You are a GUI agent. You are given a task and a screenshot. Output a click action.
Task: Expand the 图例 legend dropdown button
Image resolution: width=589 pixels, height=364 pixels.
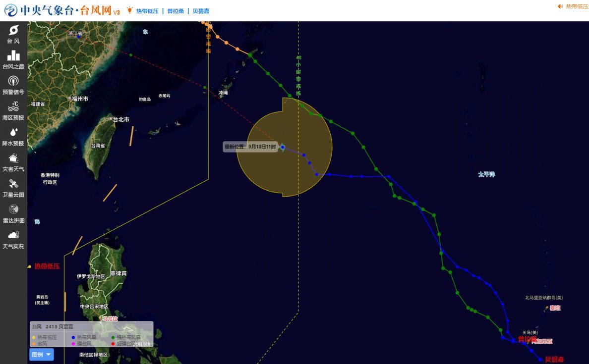(41, 355)
